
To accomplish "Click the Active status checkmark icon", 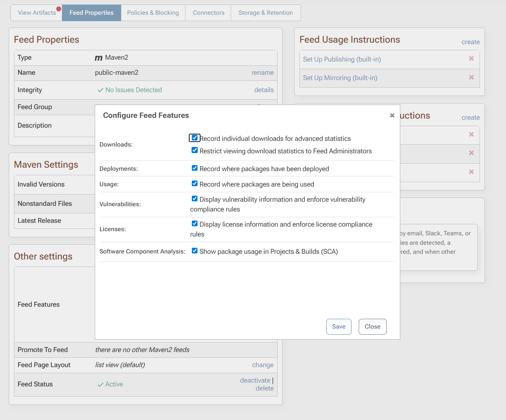I will click(100, 384).
